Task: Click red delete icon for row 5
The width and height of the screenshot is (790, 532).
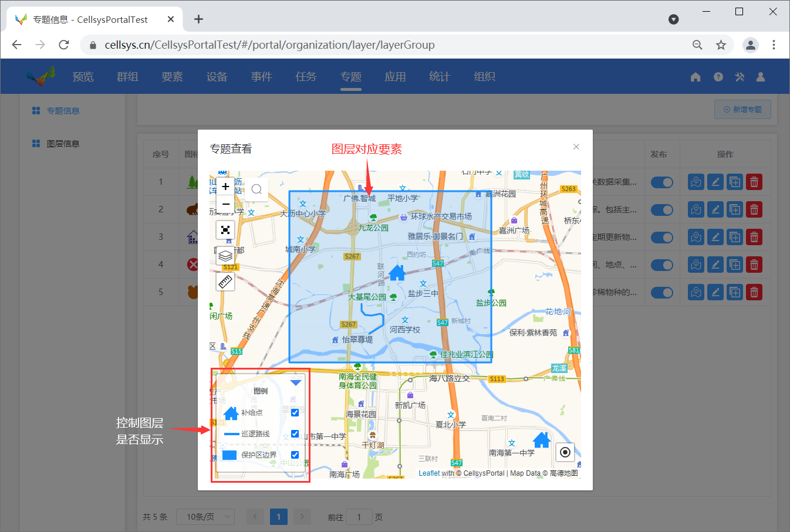Action: pyautogui.click(x=754, y=292)
